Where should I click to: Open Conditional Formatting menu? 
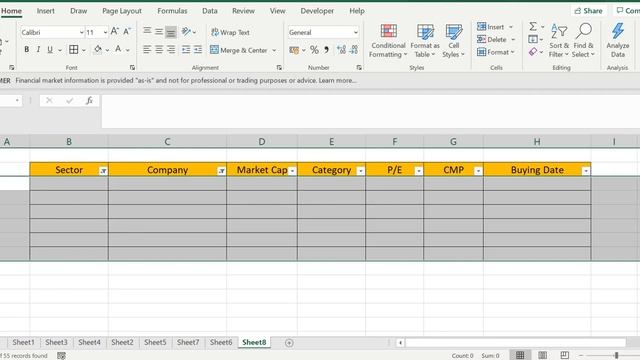coord(388,41)
